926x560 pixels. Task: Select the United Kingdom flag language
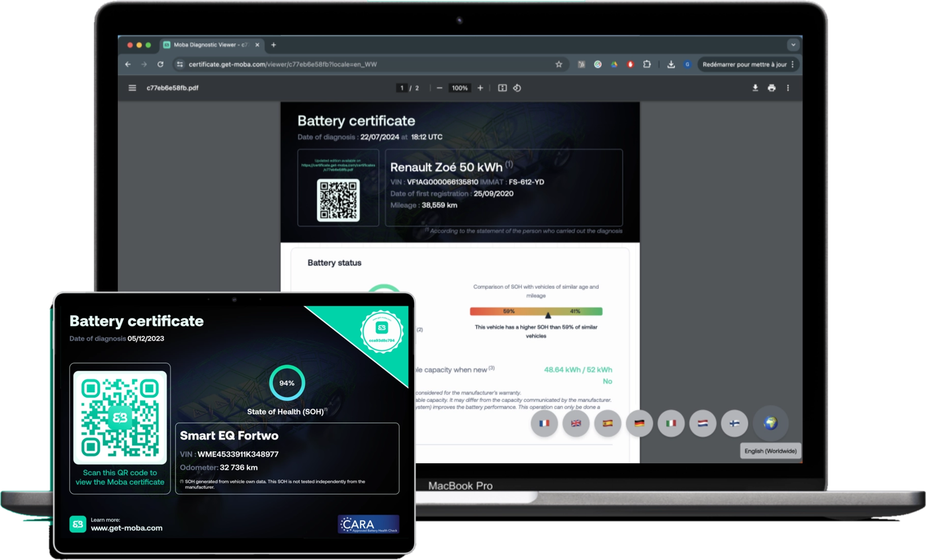point(576,423)
